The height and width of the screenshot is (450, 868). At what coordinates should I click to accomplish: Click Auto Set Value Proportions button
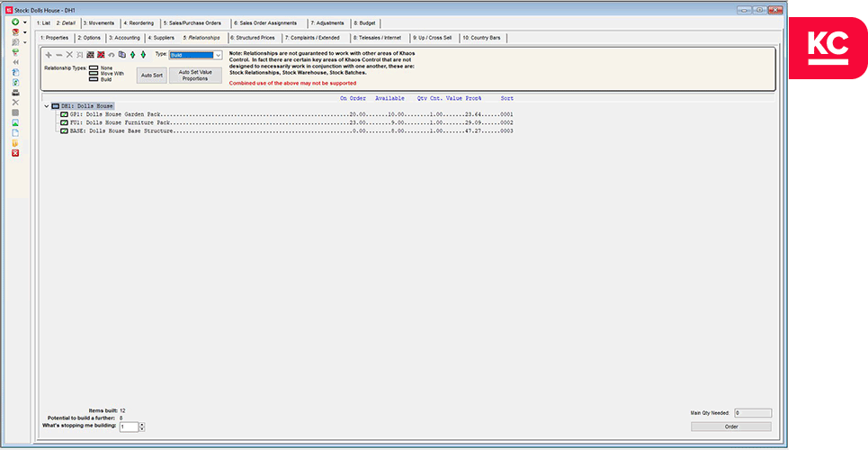195,76
